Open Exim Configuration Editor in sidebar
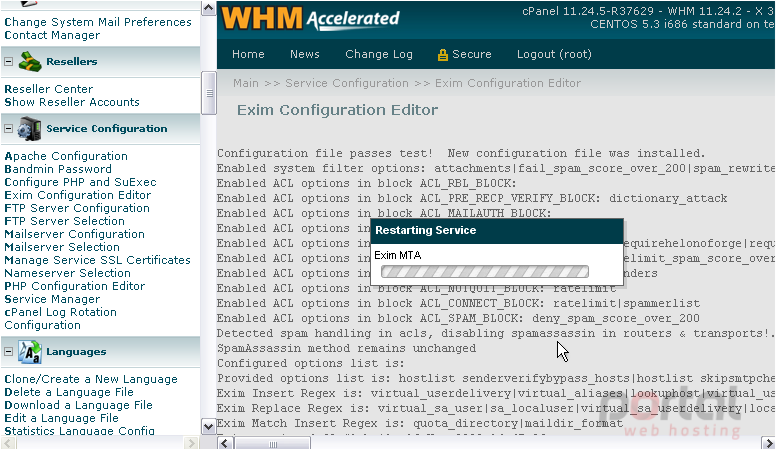 78,195
